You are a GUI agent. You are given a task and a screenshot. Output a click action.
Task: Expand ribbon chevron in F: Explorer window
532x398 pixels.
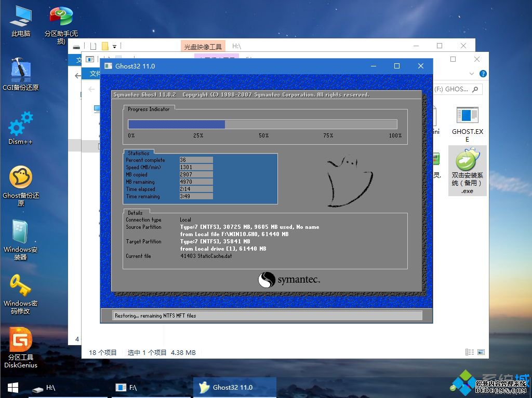[x=472, y=74]
